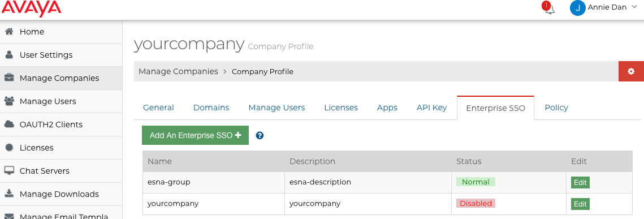Image resolution: width=644 pixels, height=219 pixels.
Task: Click the Manage Companies breadcrumb link
Action: pos(178,71)
